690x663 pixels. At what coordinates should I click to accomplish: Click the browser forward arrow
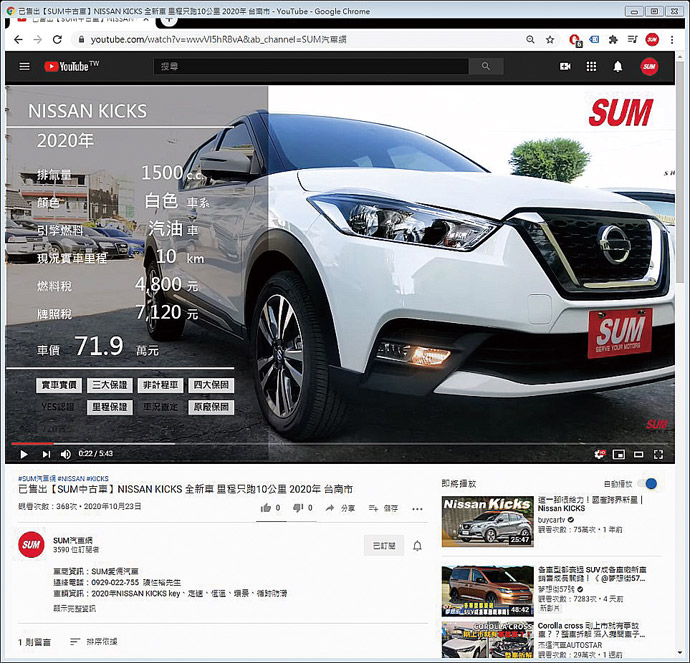38,40
